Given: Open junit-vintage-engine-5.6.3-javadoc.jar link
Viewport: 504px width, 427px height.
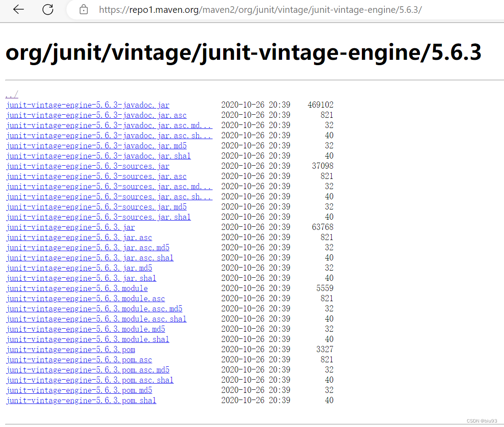Looking at the screenshot, I should coord(87,105).
